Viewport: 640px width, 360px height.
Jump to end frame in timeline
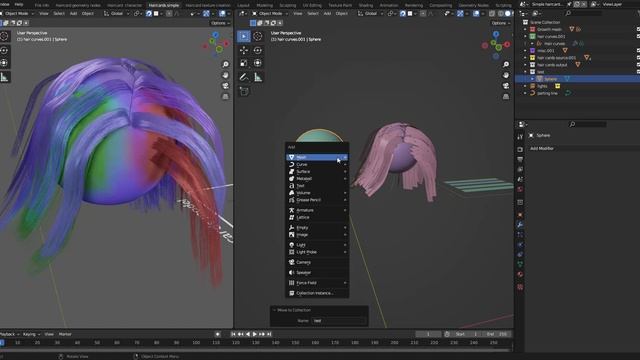tap(269, 334)
